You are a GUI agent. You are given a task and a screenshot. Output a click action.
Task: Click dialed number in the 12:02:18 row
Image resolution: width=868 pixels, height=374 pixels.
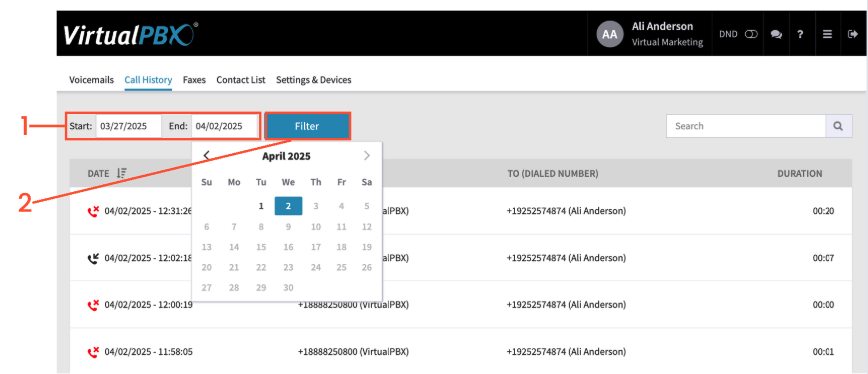coord(566,258)
